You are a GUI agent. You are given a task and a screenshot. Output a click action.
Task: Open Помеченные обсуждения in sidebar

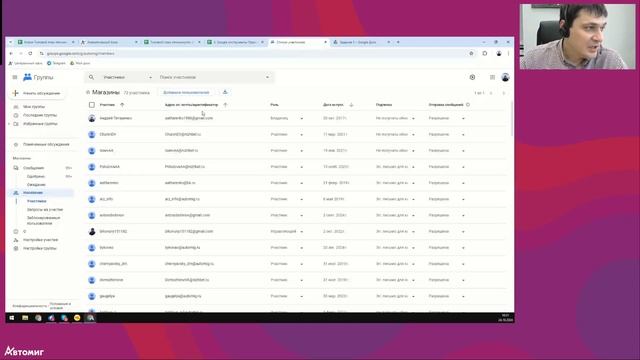46,144
